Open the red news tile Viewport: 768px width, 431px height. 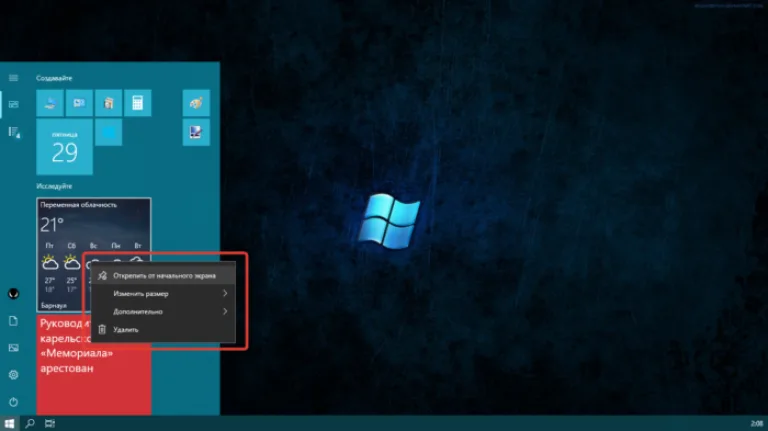click(94, 365)
